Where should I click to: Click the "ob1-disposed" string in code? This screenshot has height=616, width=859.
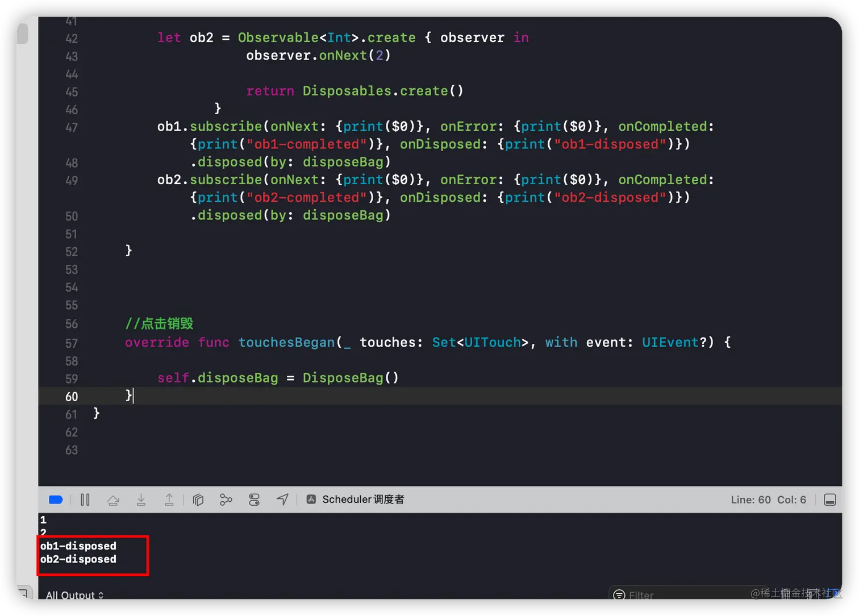[x=610, y=144]
